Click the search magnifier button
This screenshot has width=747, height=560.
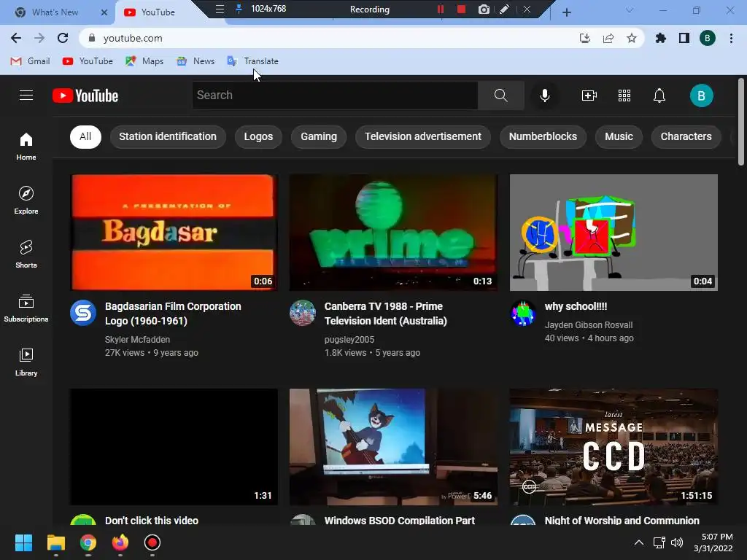(500, 96)
